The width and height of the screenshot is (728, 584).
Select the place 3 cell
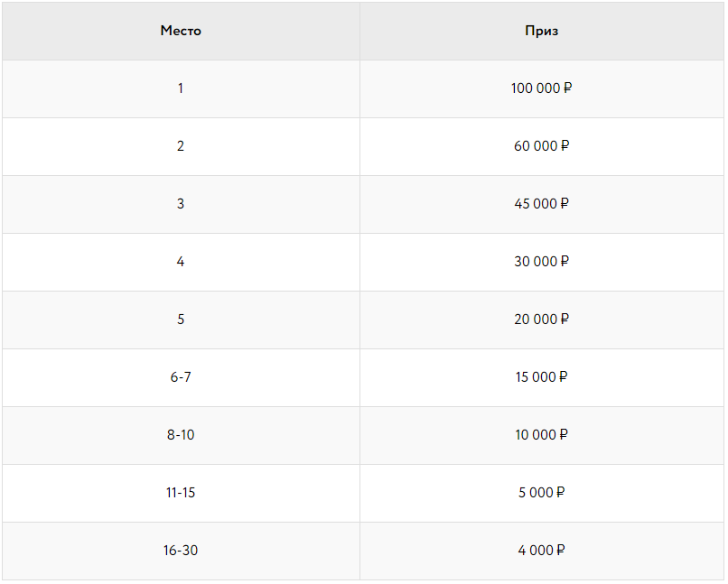[181, 204]
